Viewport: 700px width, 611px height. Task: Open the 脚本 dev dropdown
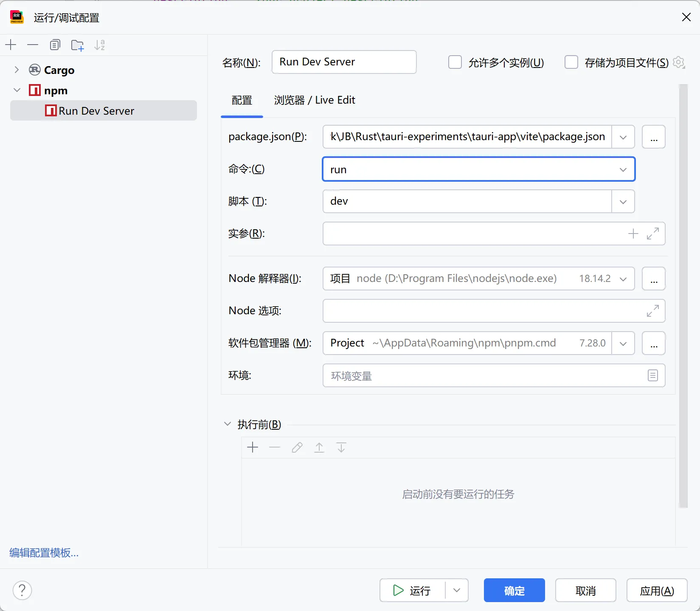[x=623, y=201]
